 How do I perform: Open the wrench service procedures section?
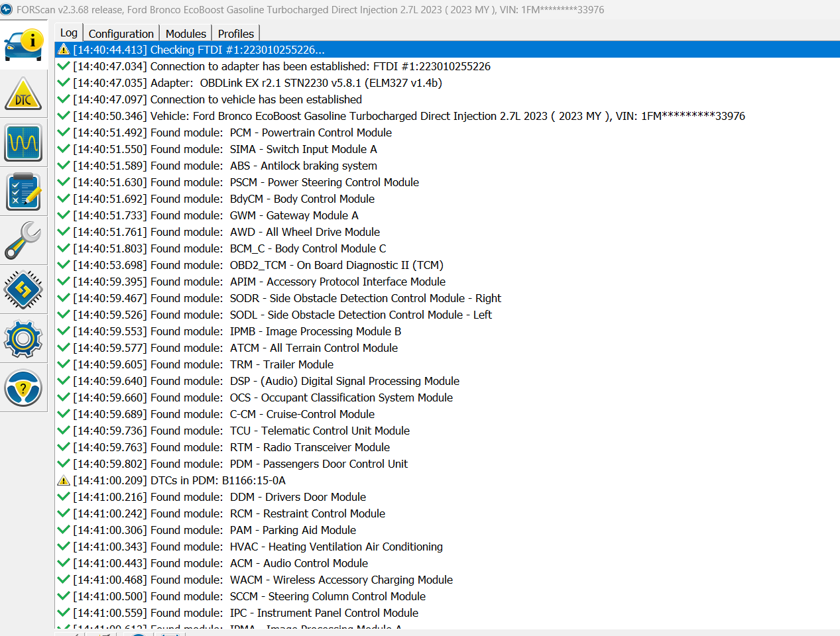(23, 240)
